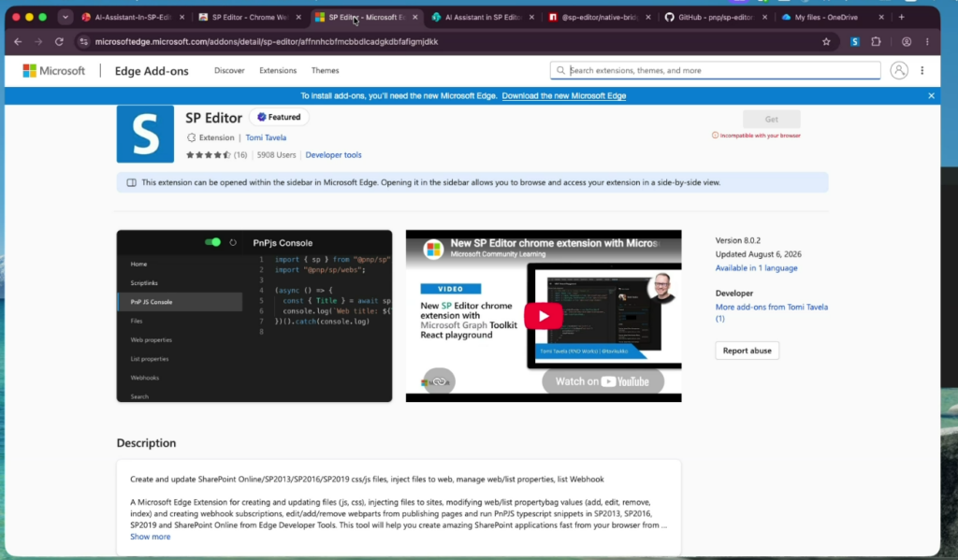The width and height of the screenshot is (958, 560).
Task: Click the Featured badge
Action: [279, 117]
